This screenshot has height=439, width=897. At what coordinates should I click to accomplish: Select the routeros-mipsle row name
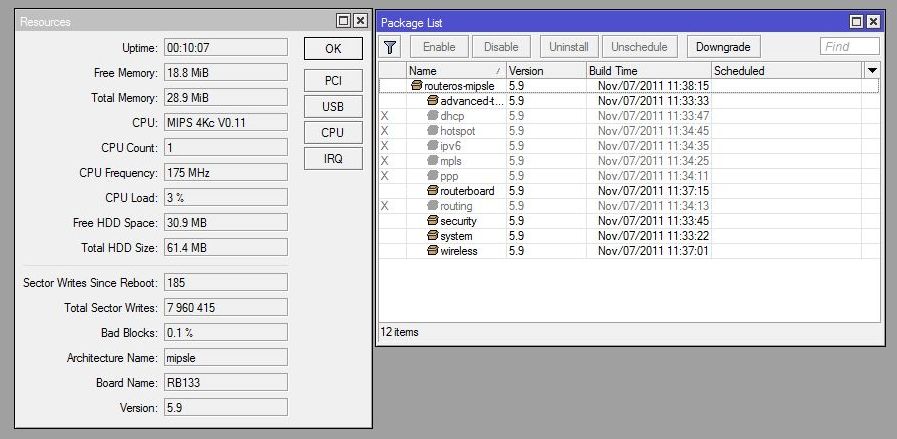459,86
